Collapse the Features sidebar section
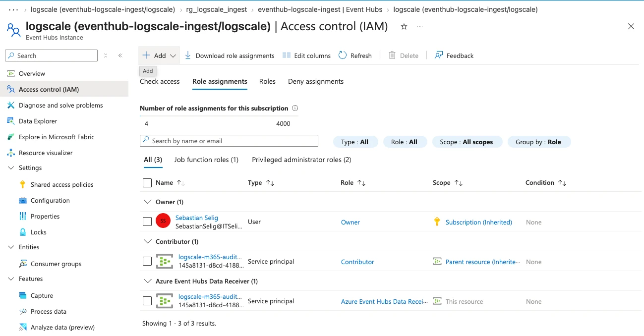644x336 pixels. [x=11, y=279]
